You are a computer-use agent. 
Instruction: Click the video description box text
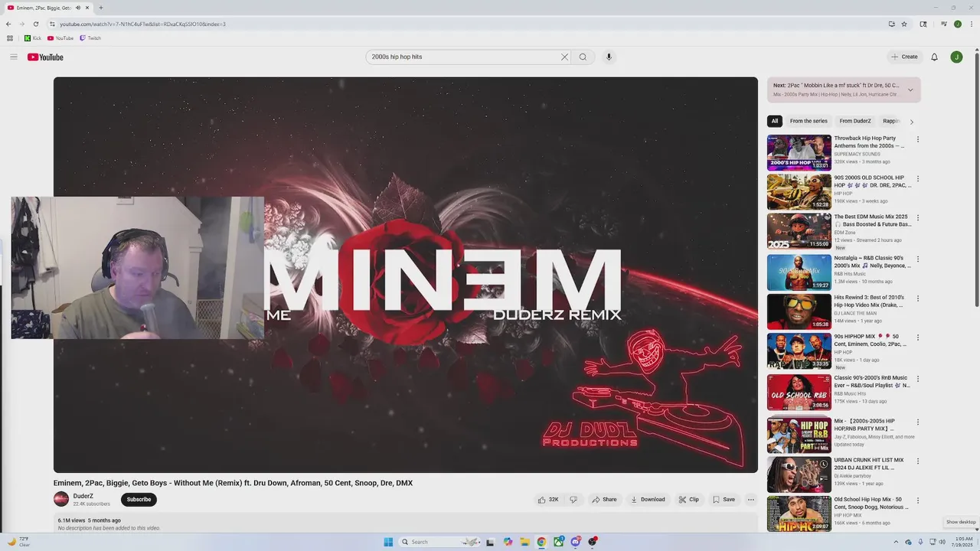pyautogui.click(x=109, y=528)
